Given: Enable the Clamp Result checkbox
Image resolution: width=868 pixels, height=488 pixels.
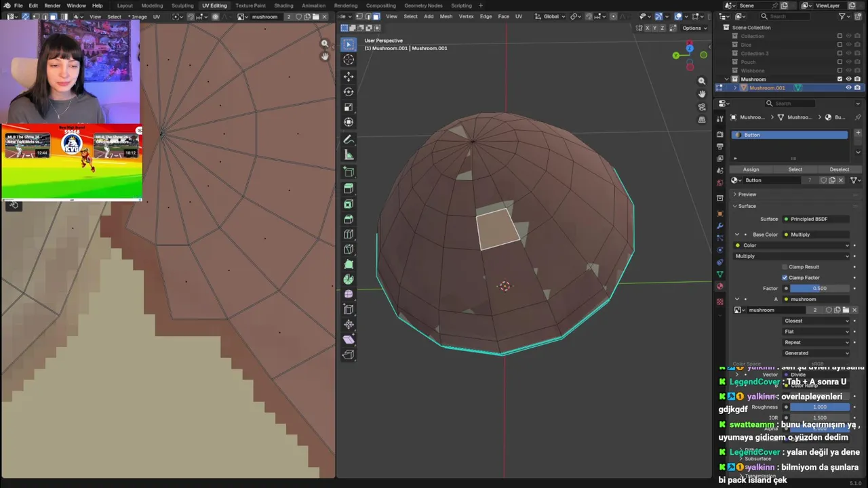Looking at the screenshot, I should click(x=785, y=267).
